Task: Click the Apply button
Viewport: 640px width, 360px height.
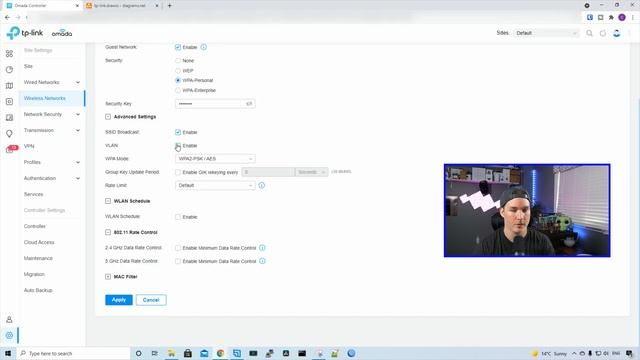Action: 119,300
